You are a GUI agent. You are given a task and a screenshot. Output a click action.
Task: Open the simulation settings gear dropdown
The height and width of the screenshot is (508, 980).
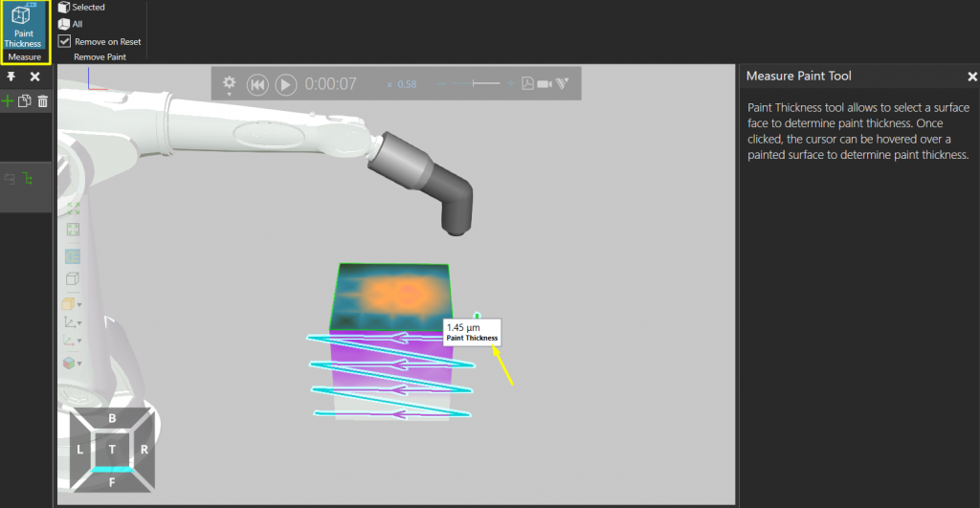coord(230,84)
